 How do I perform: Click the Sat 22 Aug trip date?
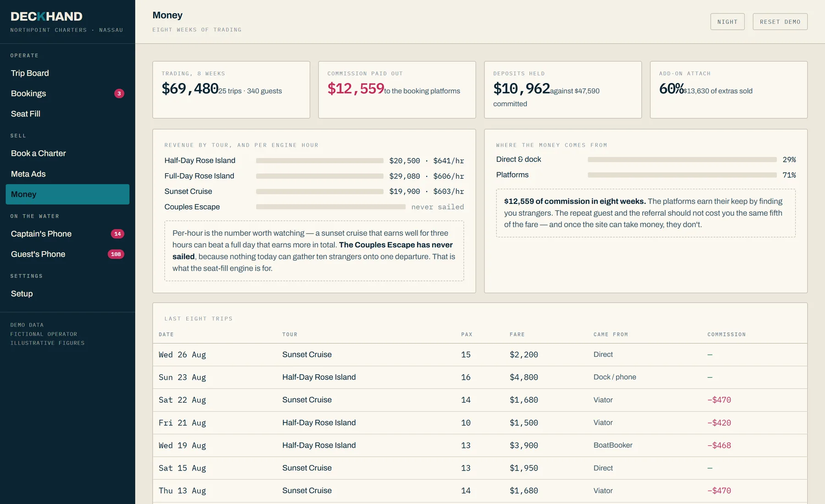coord(182,400)
